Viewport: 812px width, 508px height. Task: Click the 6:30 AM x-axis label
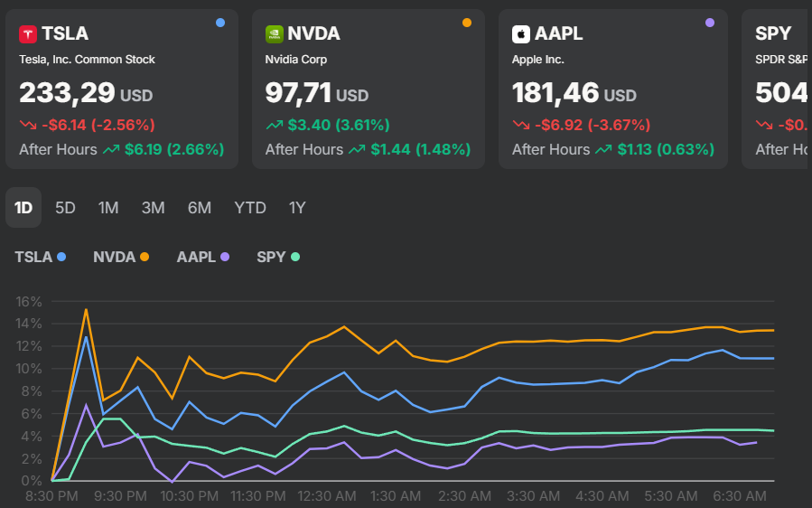[x=740, y=496]
